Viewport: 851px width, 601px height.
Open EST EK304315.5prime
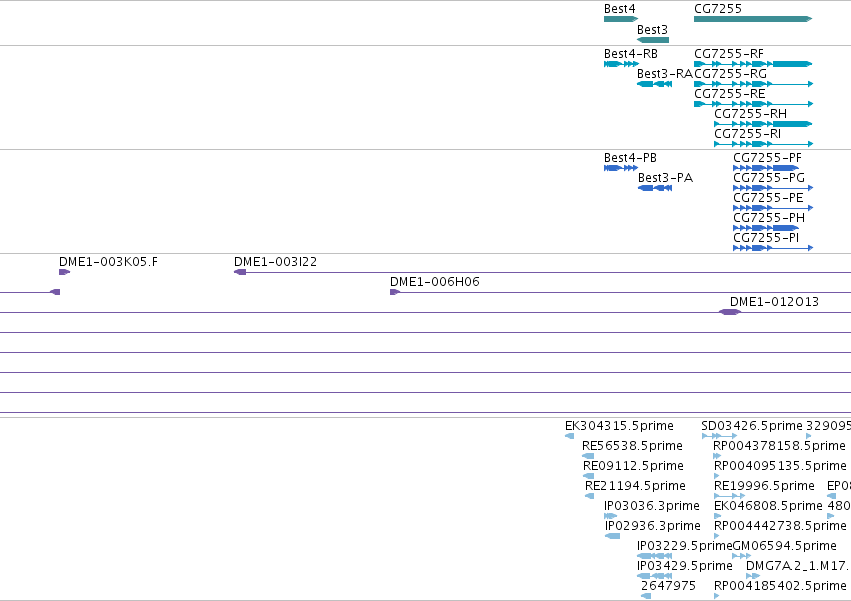pos(569,436)
